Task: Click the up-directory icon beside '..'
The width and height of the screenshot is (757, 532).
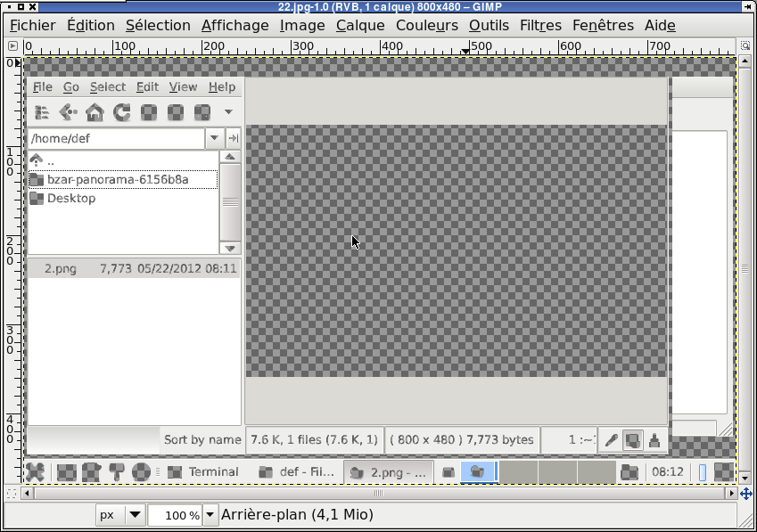Action: (x=37, y=160)
